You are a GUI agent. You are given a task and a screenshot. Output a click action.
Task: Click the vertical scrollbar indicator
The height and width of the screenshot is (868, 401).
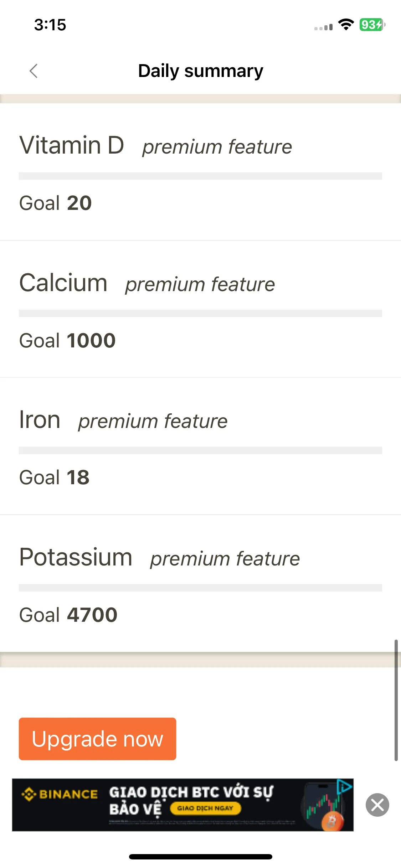coord(396,700)
